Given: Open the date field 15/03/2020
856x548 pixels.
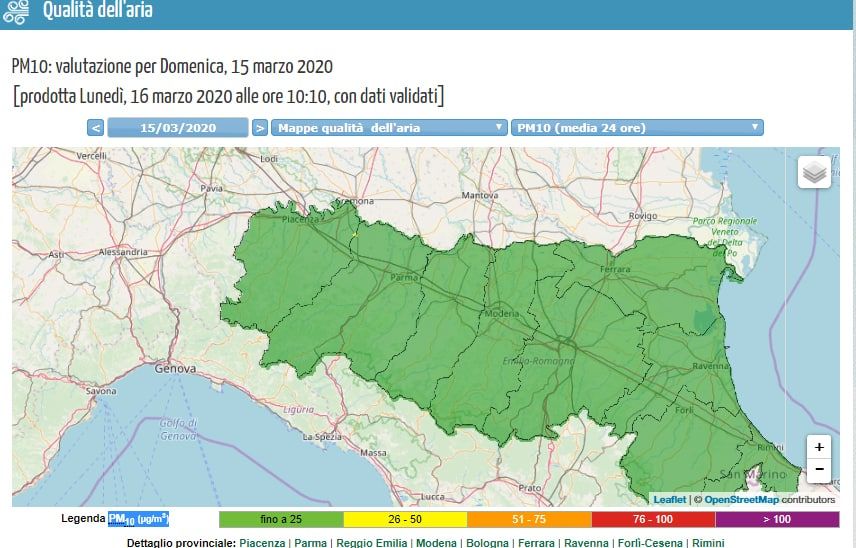Looking at the screenshot, I should pyautogui.click(x=178, y=128).
